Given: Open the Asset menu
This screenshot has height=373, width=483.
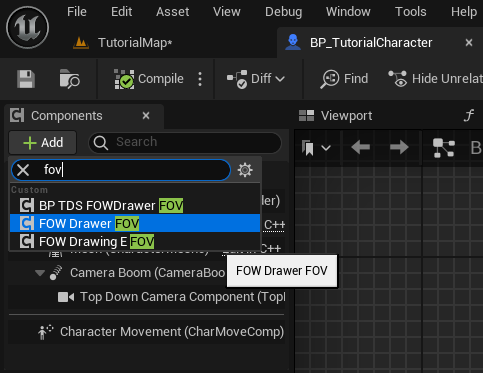Looking at the screenshot, I should [x=172, y=12].
